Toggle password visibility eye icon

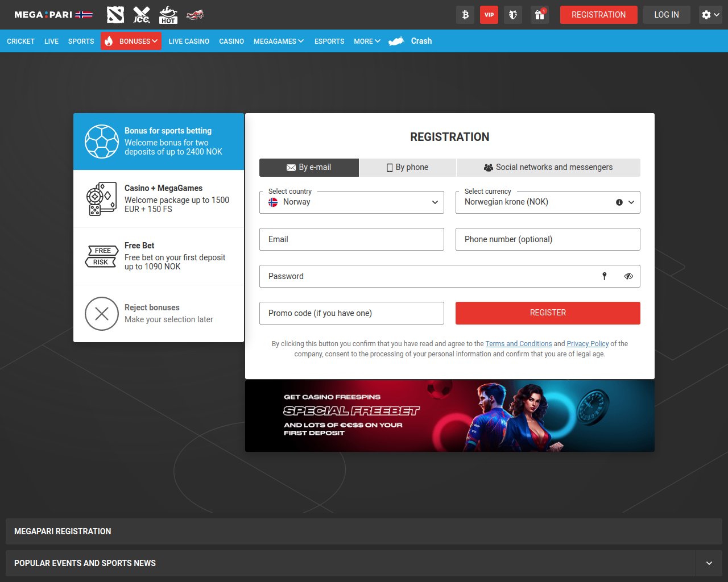point(628,276)
